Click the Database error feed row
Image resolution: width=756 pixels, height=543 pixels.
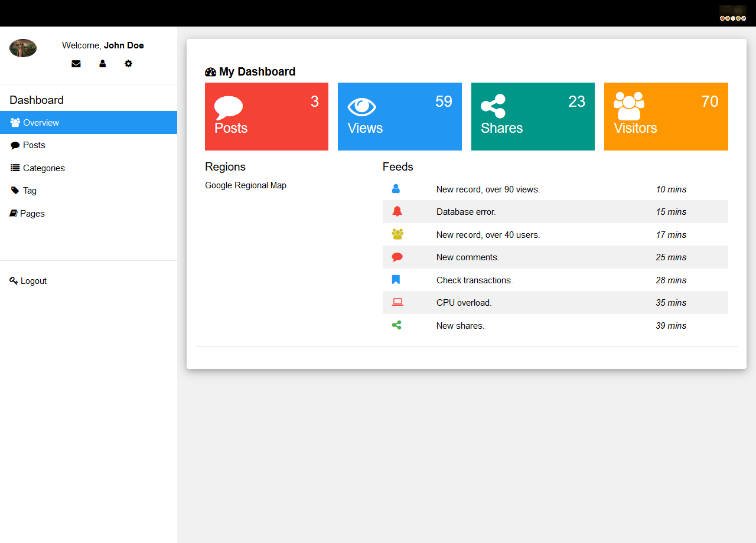(555, 212)
